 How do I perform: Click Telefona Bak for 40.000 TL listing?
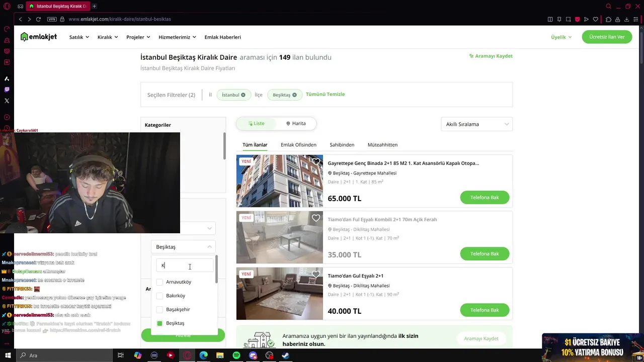(485, 310)
